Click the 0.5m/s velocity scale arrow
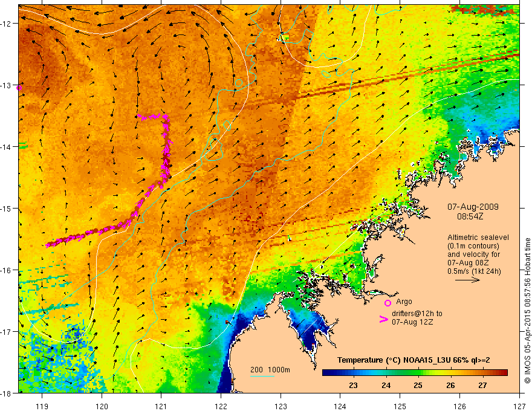Viewport: 532px width, 411px height. point(467,280)
